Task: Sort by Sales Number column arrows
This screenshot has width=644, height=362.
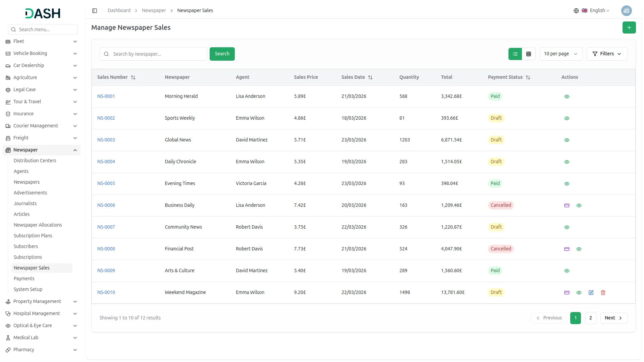Action: (x=133, y=77)
